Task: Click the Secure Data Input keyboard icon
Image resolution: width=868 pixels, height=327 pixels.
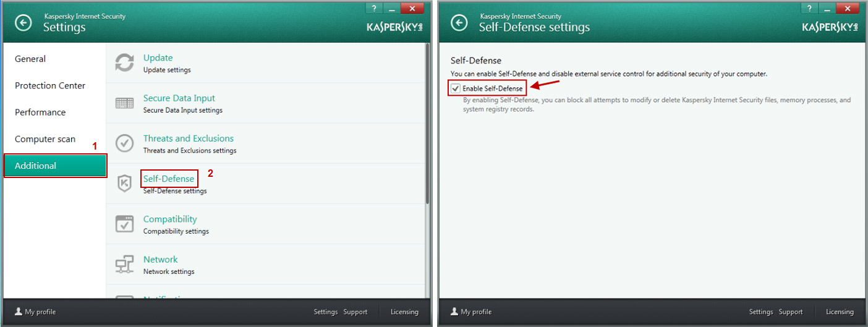Action: tap(125, 103)
